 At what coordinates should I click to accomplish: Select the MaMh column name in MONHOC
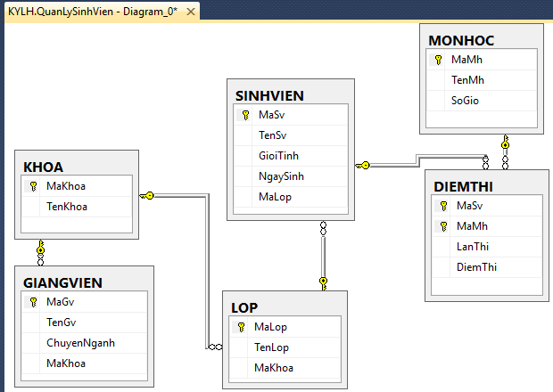pos(466,60)
